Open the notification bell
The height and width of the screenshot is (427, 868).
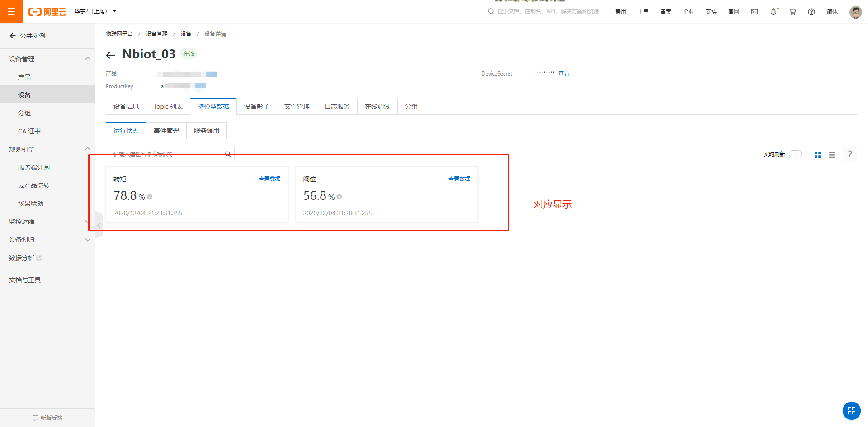tap(773, 12)
